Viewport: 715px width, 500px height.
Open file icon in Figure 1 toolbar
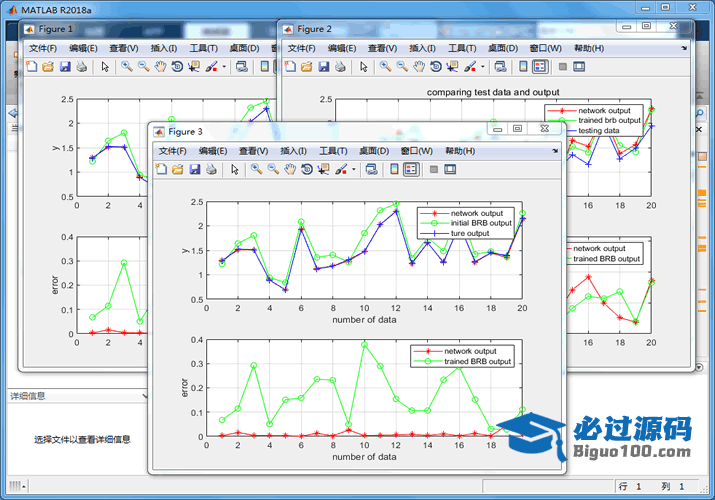point(48,67)
